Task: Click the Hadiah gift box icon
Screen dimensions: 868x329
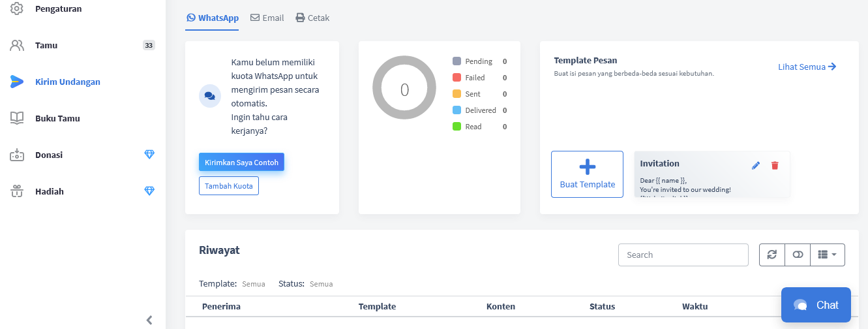Action: coord(17,191)
